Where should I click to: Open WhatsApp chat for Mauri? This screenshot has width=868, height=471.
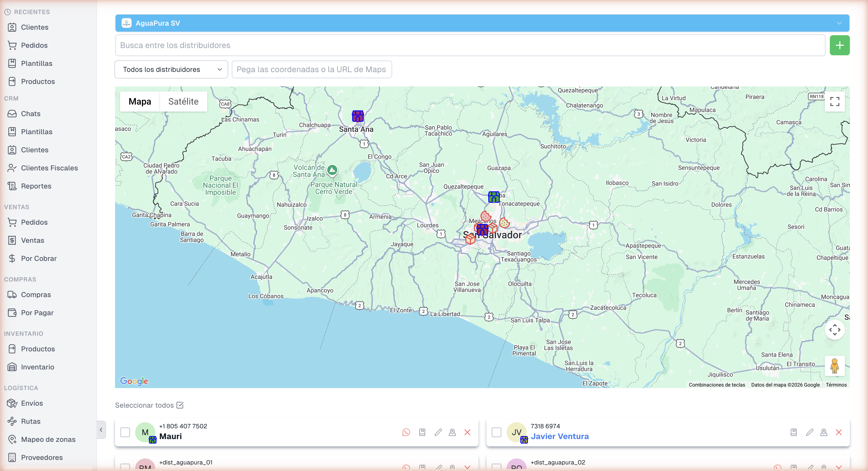coord(406,432)
